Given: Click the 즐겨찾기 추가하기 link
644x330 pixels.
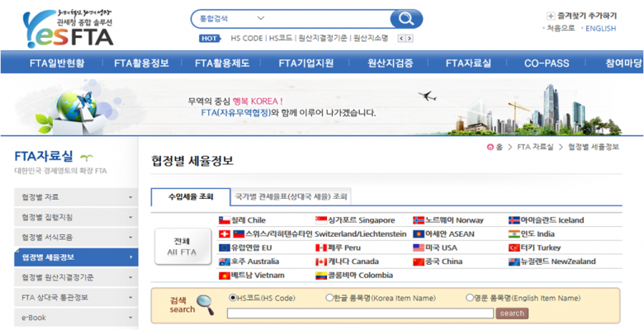Looking at the screenshot, I should point(587,16).
